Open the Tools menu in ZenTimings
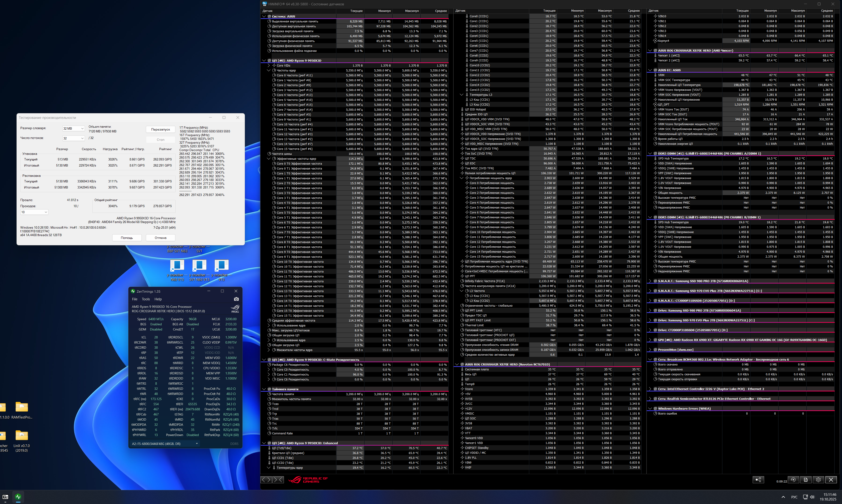Screen dimensions: 842x504 pyautogui.click(x=145, y=299)
